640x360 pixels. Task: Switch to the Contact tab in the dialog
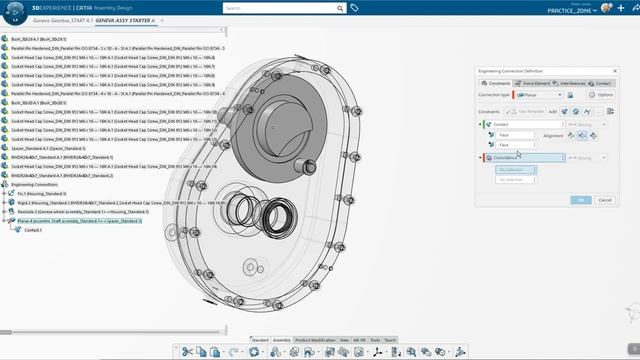pos(601,83)
